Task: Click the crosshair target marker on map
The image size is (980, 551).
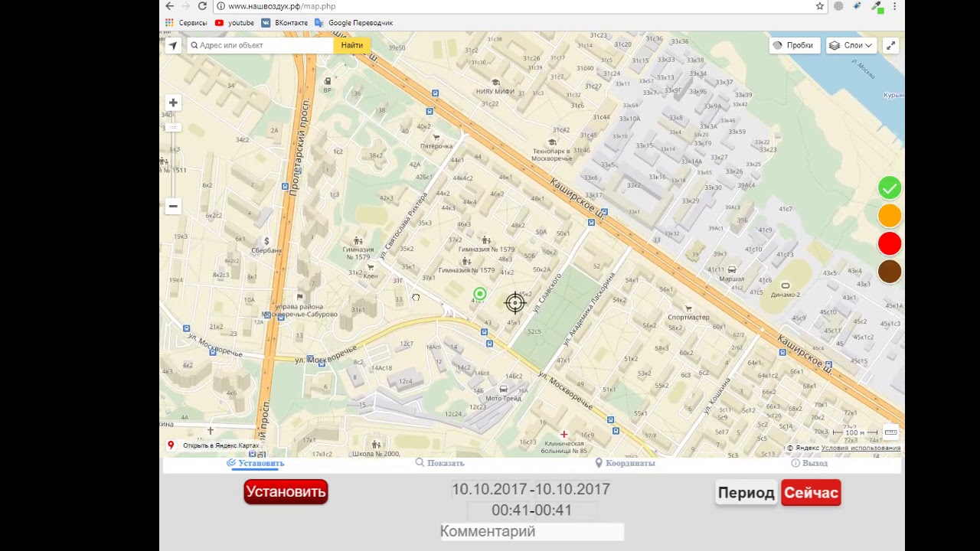Action: click(x=515, y=303)
